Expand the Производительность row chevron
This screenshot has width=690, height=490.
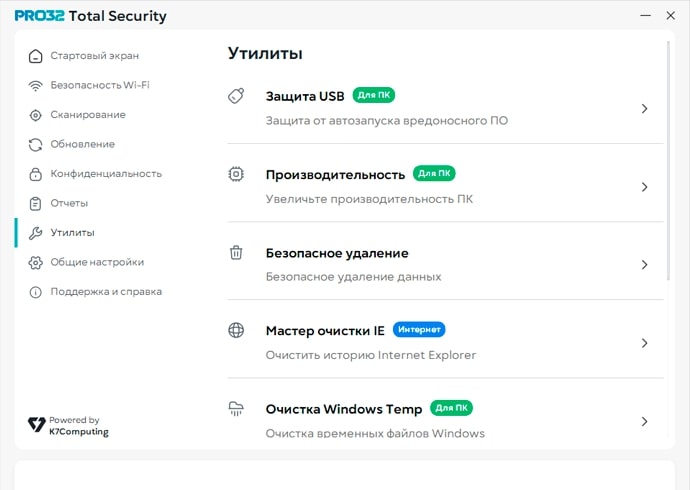coord(645,187)
